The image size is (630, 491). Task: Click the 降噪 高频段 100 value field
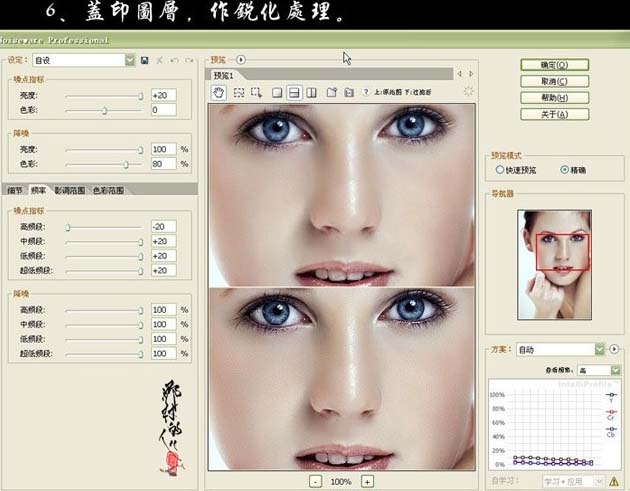[x=164, y=310]
